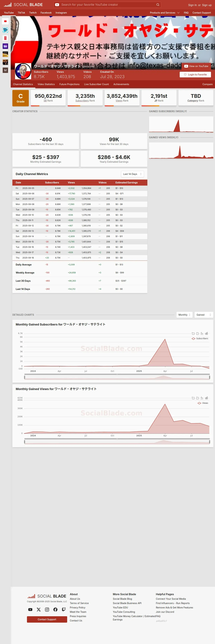215x644 pixels.
Task: Switch the Views chart to line view
Action: pyautogui.click(x=202, y=398)
